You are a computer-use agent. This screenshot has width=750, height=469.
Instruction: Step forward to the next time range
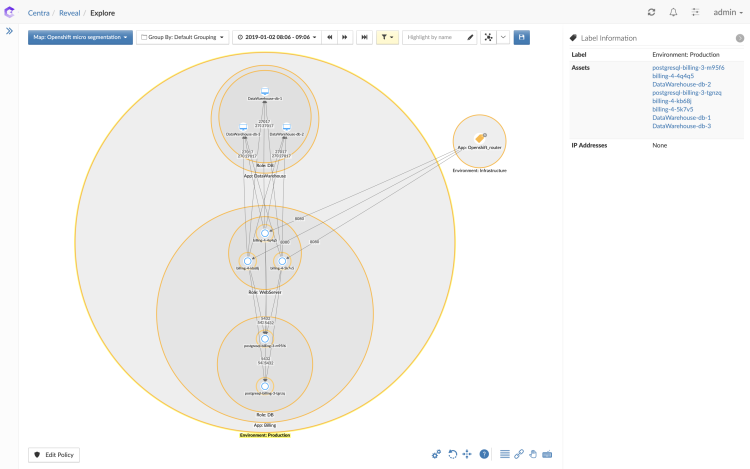(345, 37)
